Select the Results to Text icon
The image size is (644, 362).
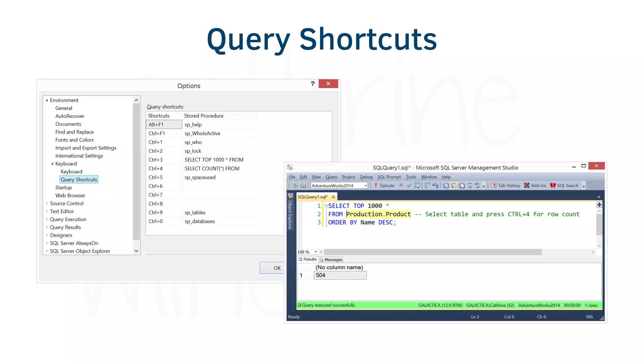coord(446,185)
